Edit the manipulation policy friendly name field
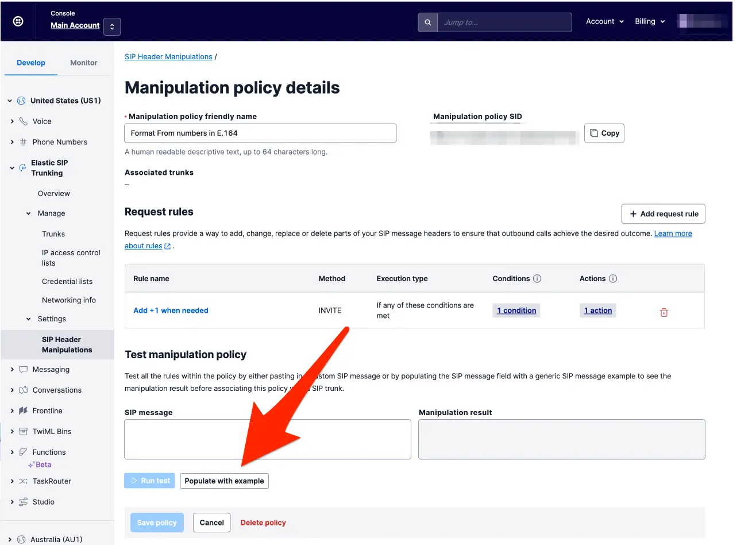This screenshot has width=756, height=545. pos(260,133)
